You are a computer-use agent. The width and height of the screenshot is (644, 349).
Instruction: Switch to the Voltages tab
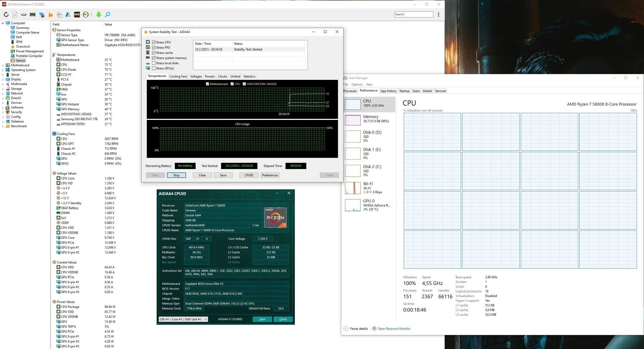pos(196,76)
